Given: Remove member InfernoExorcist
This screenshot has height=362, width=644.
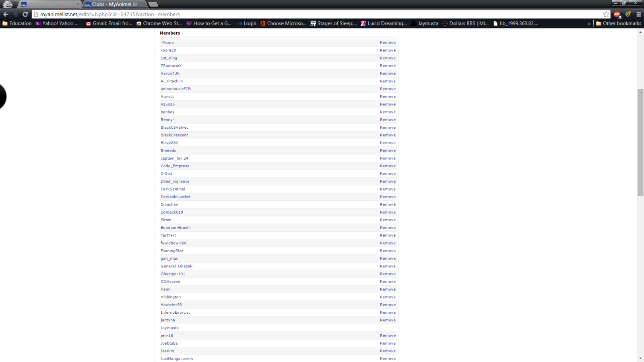Looking at the screenshot, I should (x=388, y=313).
